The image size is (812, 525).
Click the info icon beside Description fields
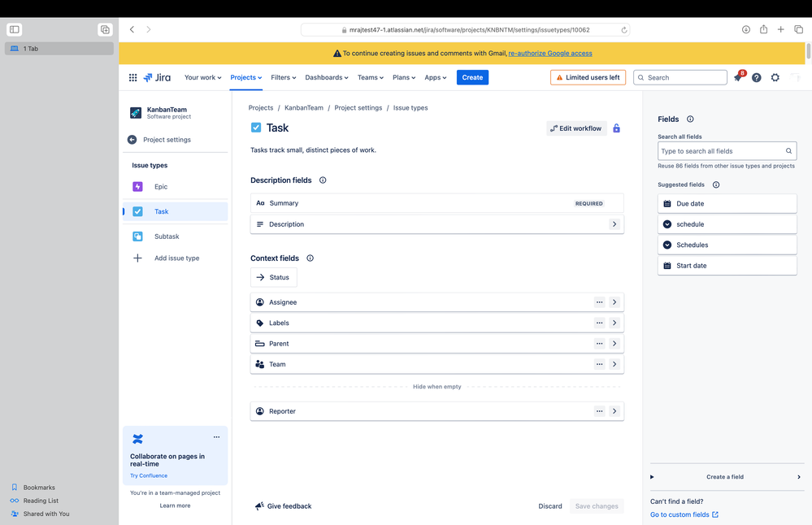(x=323, y=180)
